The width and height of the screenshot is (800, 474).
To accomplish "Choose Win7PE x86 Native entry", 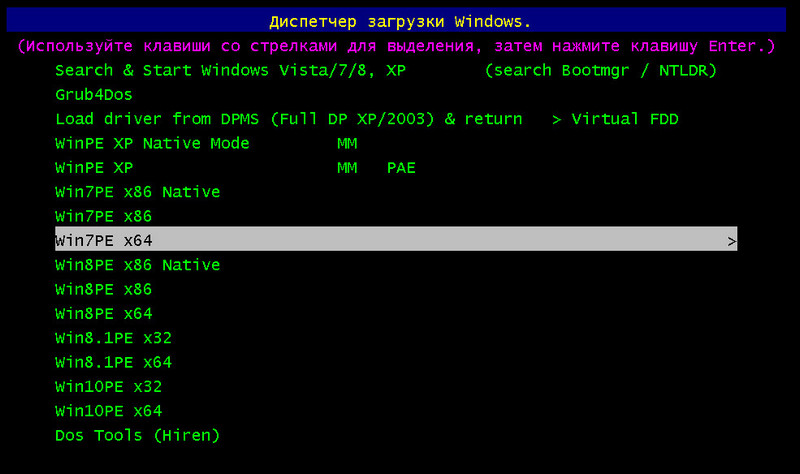I will [138, 192].
